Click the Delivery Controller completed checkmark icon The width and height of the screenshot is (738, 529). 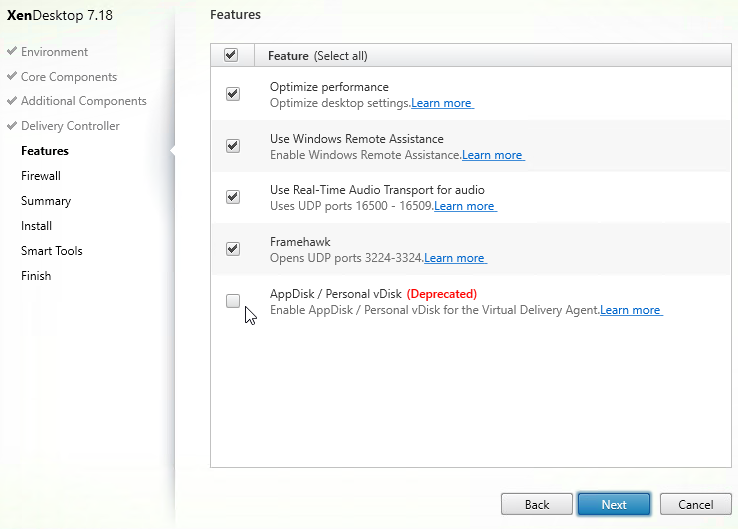click(12, 125)
